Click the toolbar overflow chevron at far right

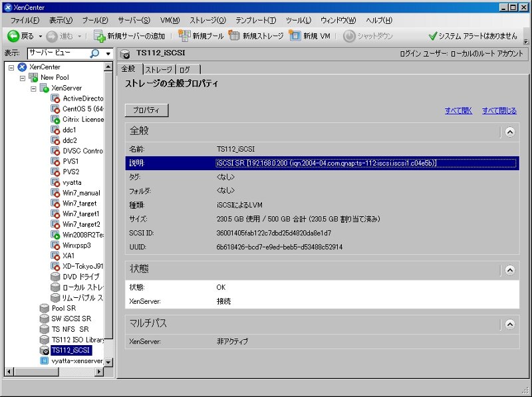(x=526, y=42)
